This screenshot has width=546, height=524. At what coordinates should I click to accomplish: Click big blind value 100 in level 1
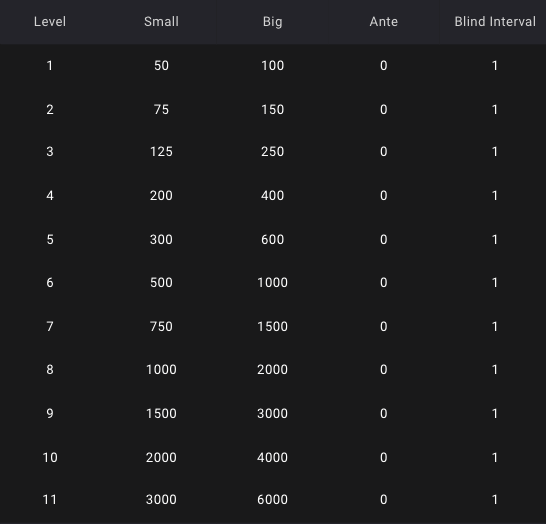click(272, 65)
